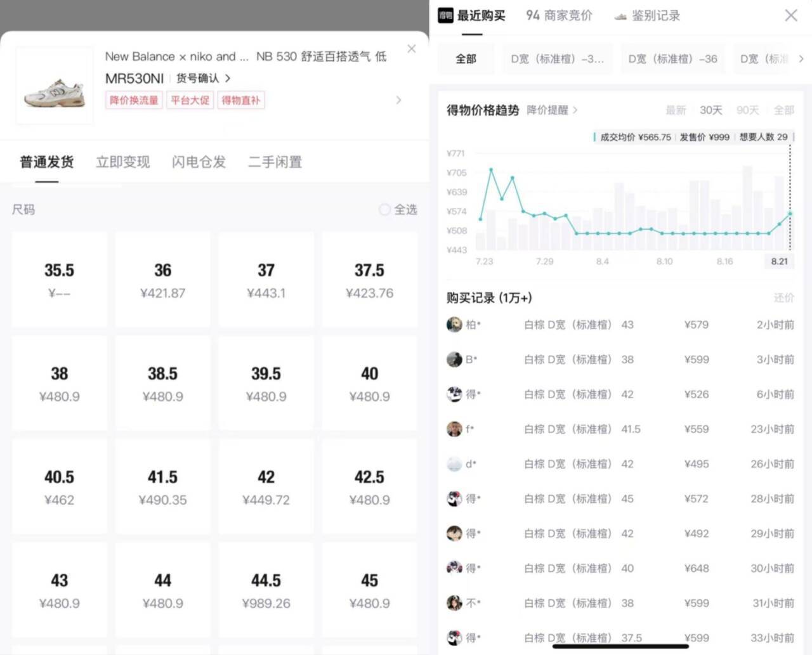Open buyer avatar in the 30小时前 row
Image resolution: width=812 pixels, height=655 pixels.
pyautogui.click(x=454, y=568)
